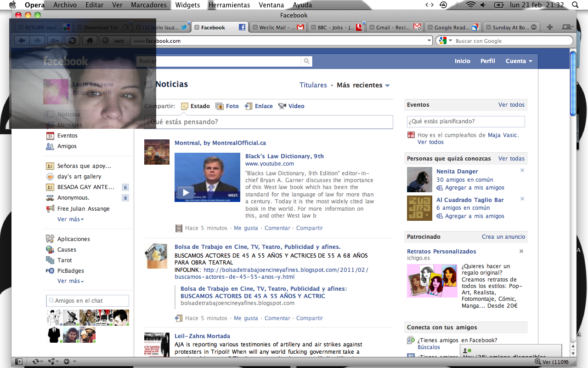
Task: Click the Eventos calendar icon in sidebar
Action: click(50, 136)
